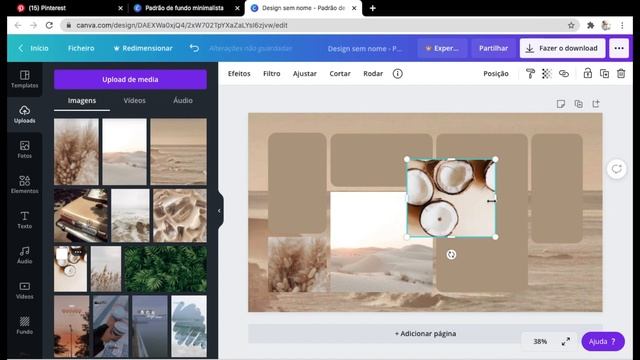
Task: Click the info icon next to Rodar
Action: pyautogui.click(x=398, y=73)
